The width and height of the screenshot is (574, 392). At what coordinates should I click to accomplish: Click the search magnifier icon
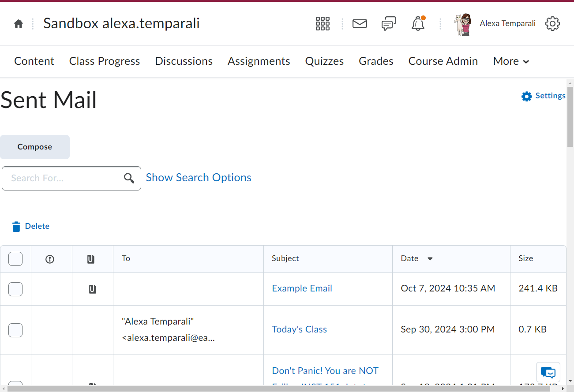pyautogui.click(x=129, y=178)
